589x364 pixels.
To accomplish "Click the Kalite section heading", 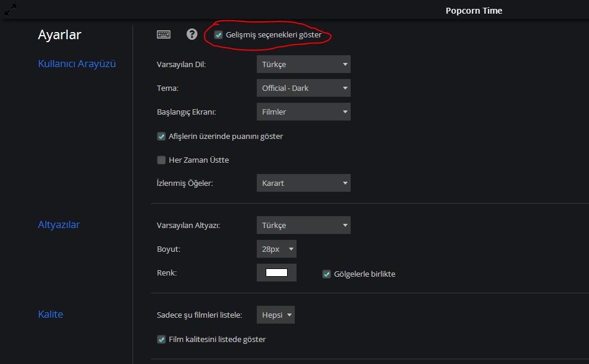I will point(51,314).
